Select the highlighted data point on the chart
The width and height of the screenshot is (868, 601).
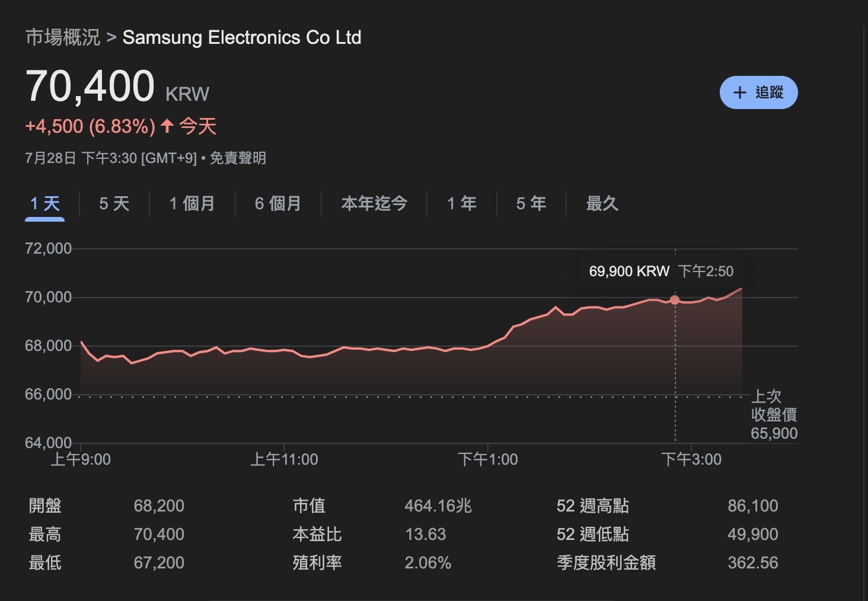[x=675, y=300]
